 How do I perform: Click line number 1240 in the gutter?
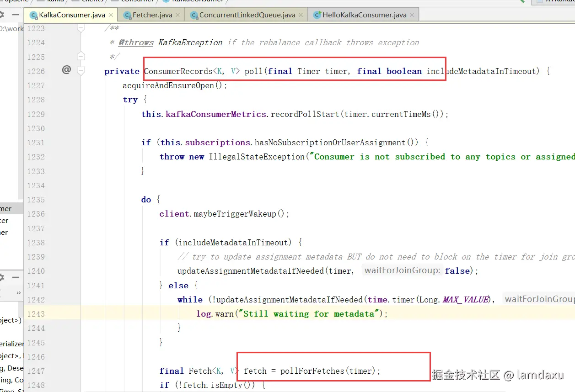(x=36, y=271)
